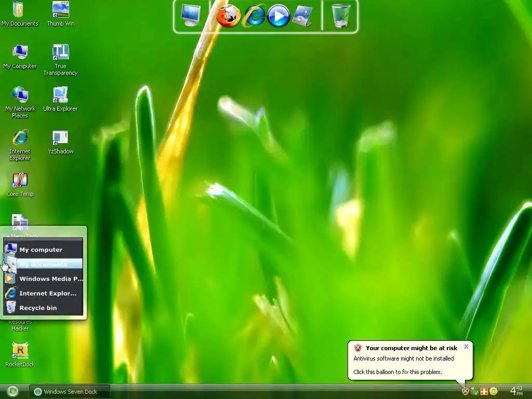The image size is (532, 399).
Task: Click the taskbar clock showing 4:43 PM
Action: click(516, 391)
